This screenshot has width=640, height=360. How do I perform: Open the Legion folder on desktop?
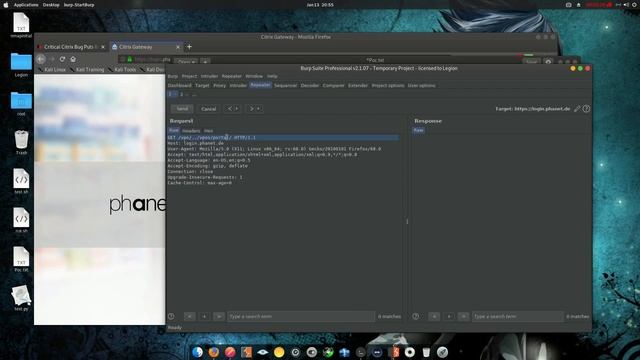pos(21,65)
